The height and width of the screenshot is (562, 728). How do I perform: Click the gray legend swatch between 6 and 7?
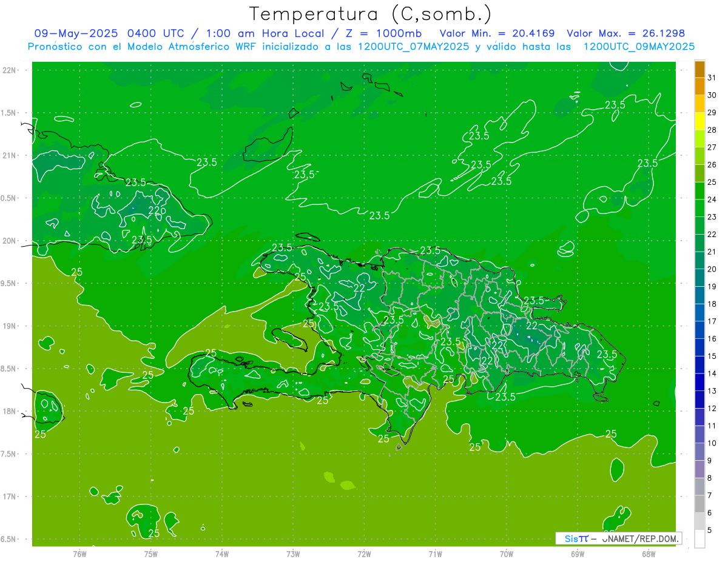coord(699,504)
